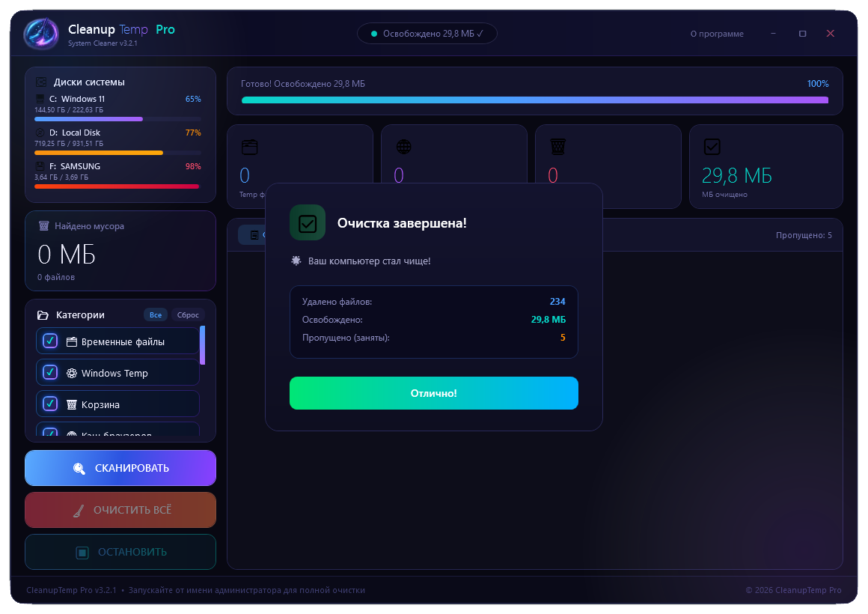This screenshot has height=614, width=868.
Task: Click the C: Windows 11 drive icon
Action: click(40, 99)
